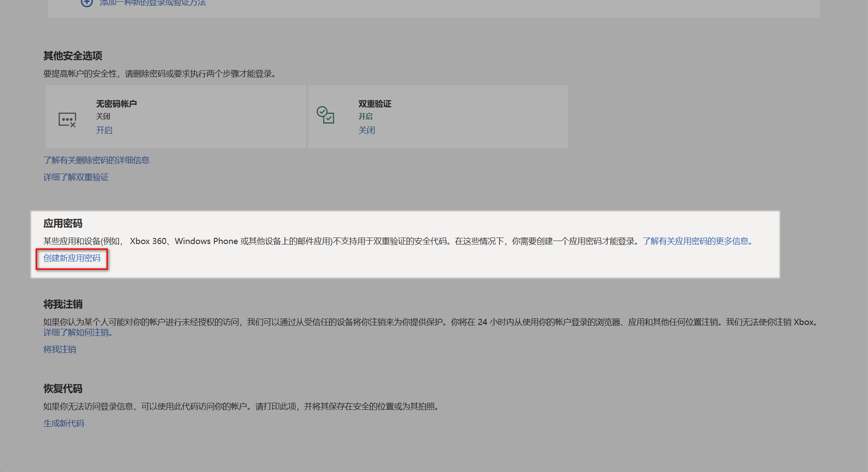868x472 pixels.
Task: Click the two-step verification checkmark icon
Action: 325,115
